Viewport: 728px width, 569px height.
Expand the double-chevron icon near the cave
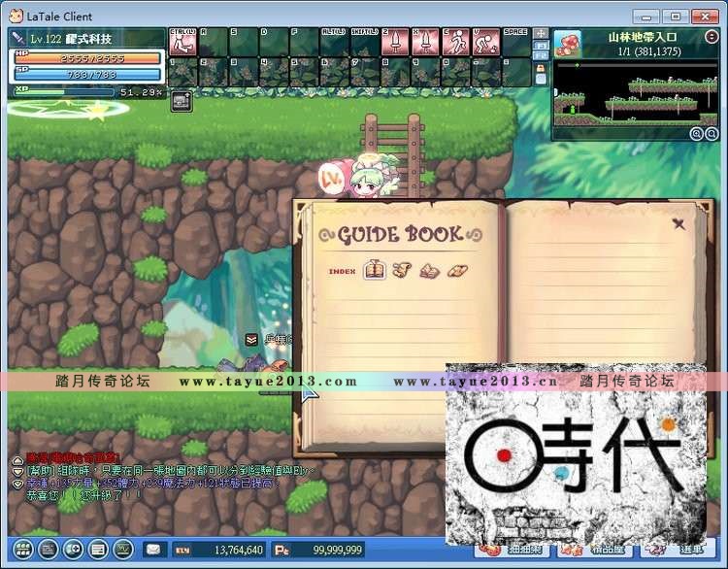pyautogui.click(x=251, y=340)
